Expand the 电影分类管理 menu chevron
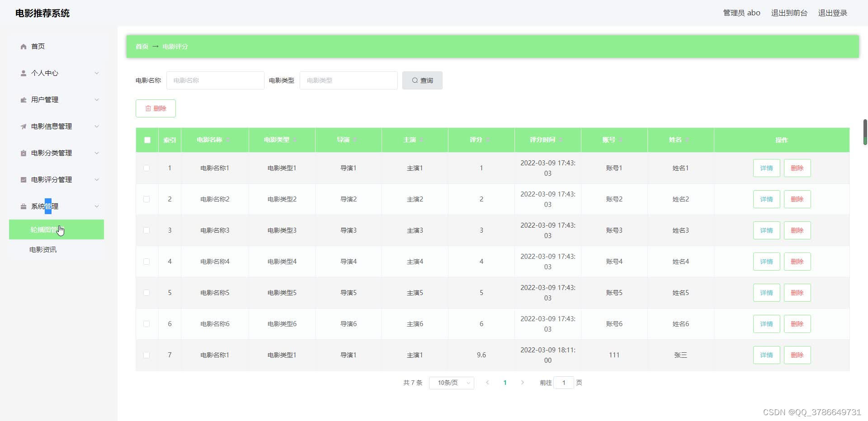The height and width of the screenshot is (421, 868). click(x=97, y=153)
